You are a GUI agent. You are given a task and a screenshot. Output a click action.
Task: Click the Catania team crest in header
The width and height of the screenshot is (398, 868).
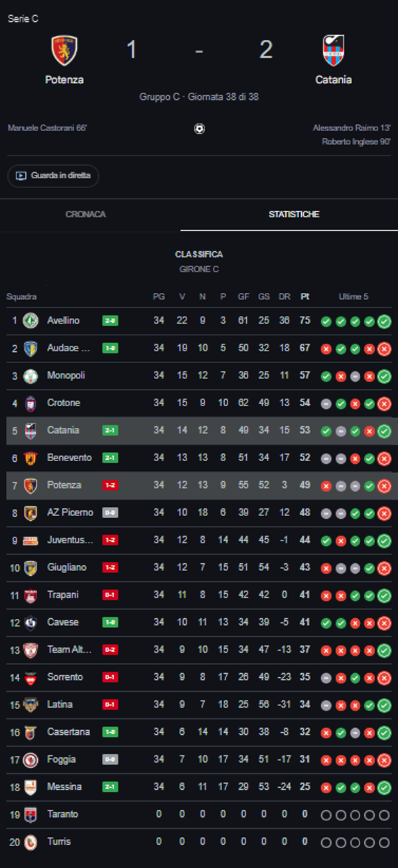click(333, 50)
